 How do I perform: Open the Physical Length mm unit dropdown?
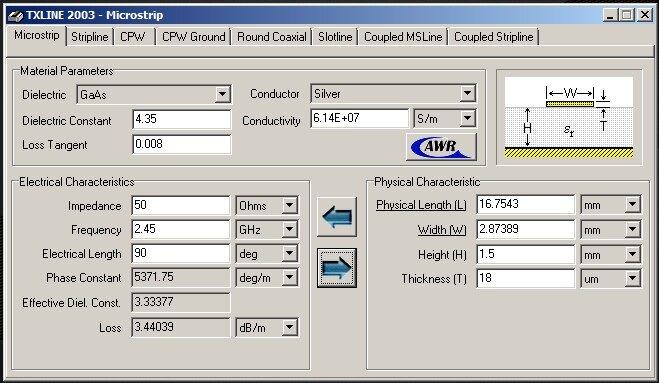coord(632,205)
